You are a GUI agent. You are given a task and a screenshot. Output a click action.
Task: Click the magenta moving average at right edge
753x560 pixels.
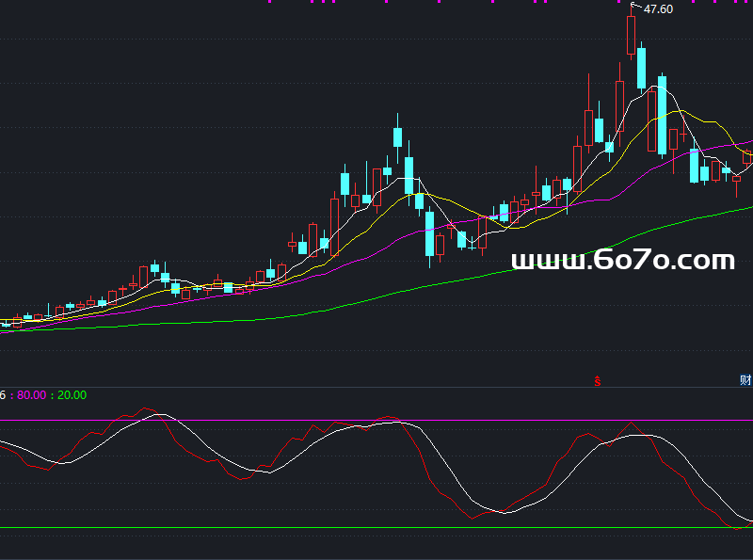744,142
